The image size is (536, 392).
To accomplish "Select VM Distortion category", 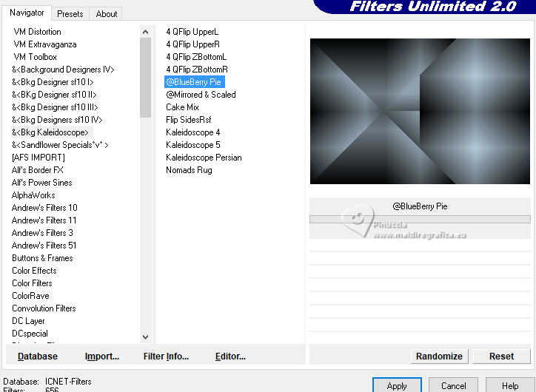I will 37,32.
